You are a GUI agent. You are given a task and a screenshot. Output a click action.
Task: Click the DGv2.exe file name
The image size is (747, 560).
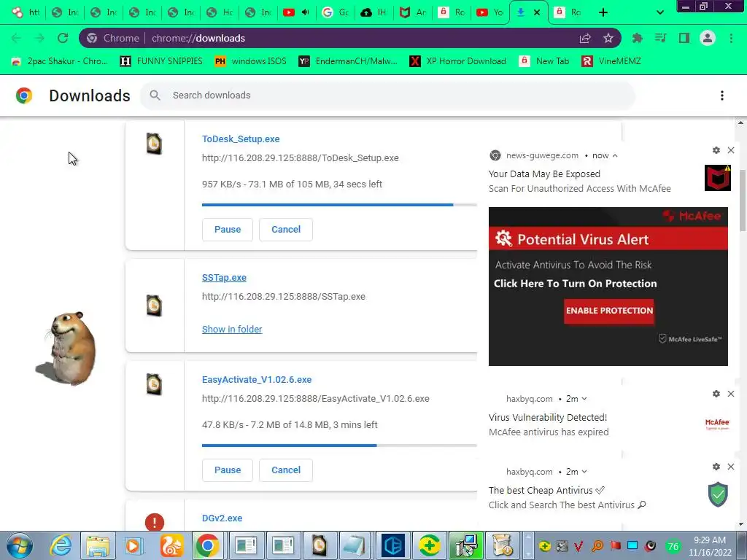222,518
